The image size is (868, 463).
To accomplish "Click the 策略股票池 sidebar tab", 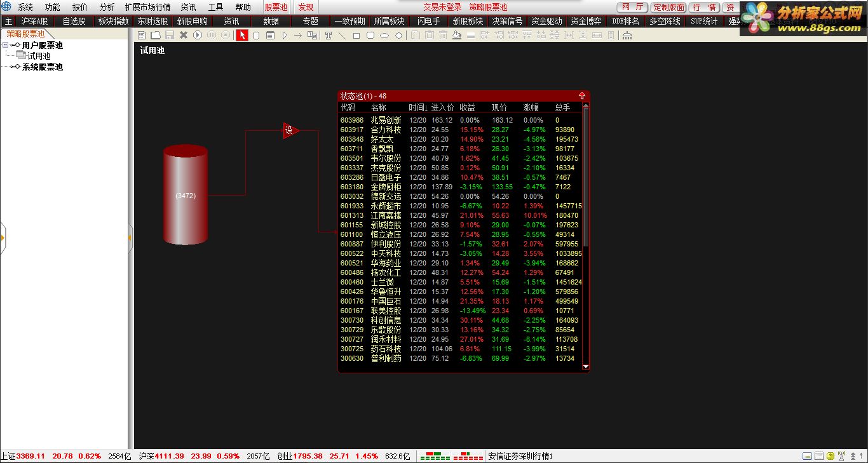I will (x=26, y=34).
